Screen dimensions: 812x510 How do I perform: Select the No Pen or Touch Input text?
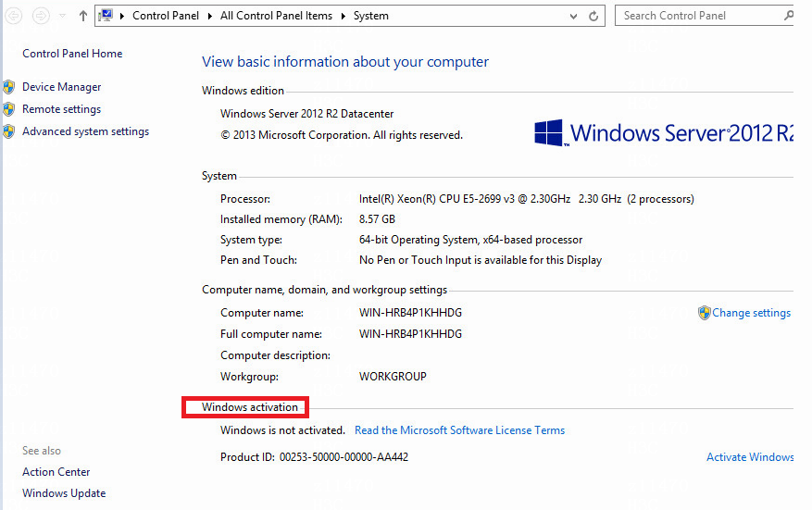[x=481, y=260]
